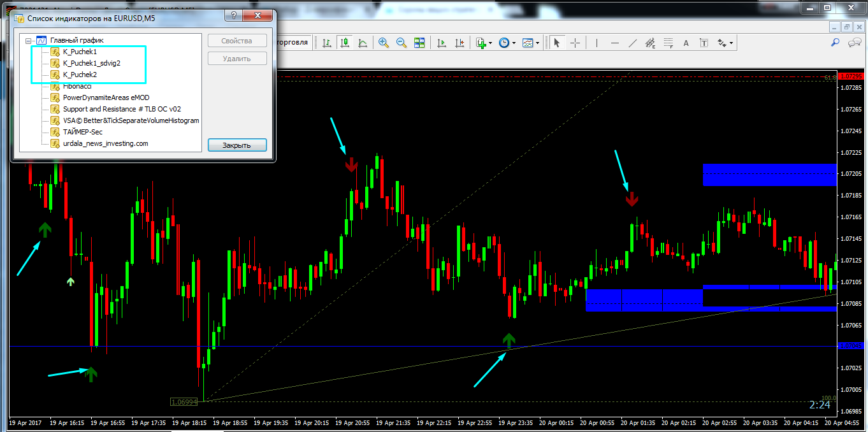Screen dimensions: 868x432
Task: Tile chart windows with the grid icon
Action: [x=419, y=43]
